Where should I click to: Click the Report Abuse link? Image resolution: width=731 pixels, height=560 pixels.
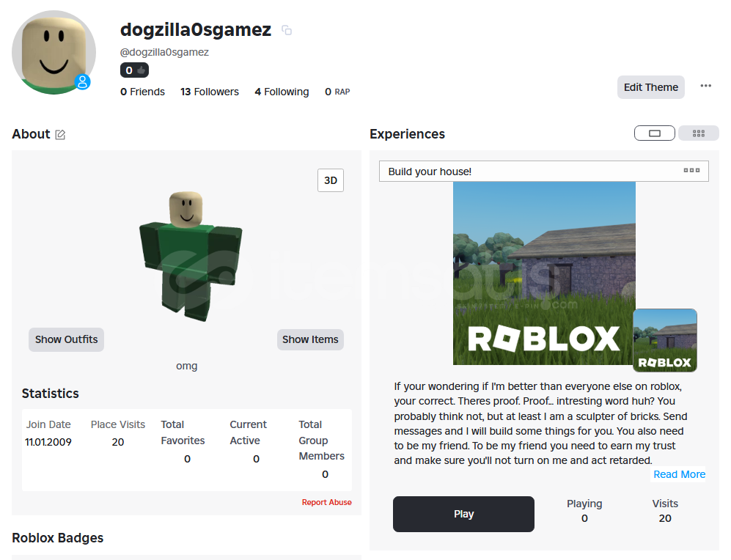(x=326, y=502)
